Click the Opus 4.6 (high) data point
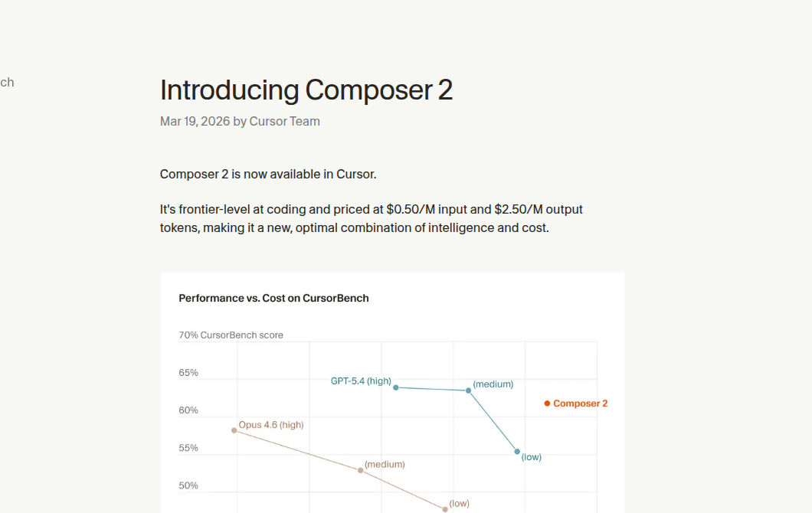The height and width of the screenshot is (513, 812). point(234,430)
